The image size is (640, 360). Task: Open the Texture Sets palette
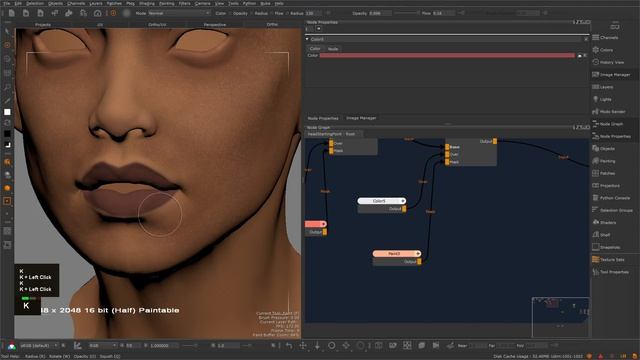coord(608,259)
